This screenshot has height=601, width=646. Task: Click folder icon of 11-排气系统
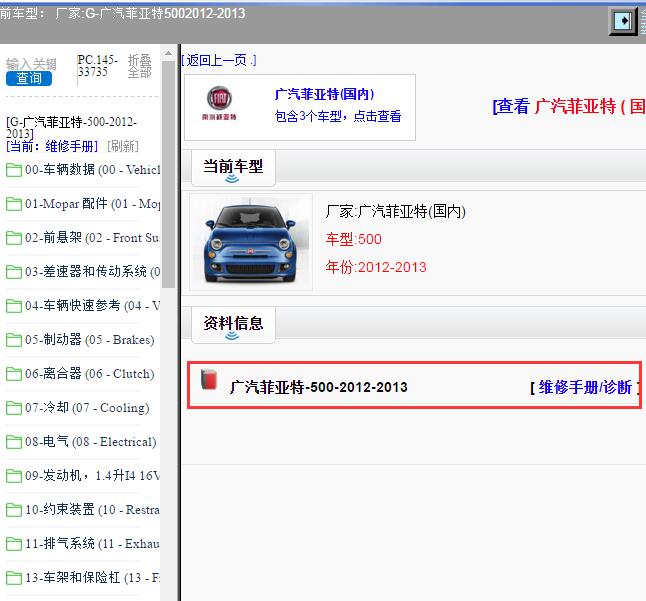pyautogui.click(x=14, y=544)
